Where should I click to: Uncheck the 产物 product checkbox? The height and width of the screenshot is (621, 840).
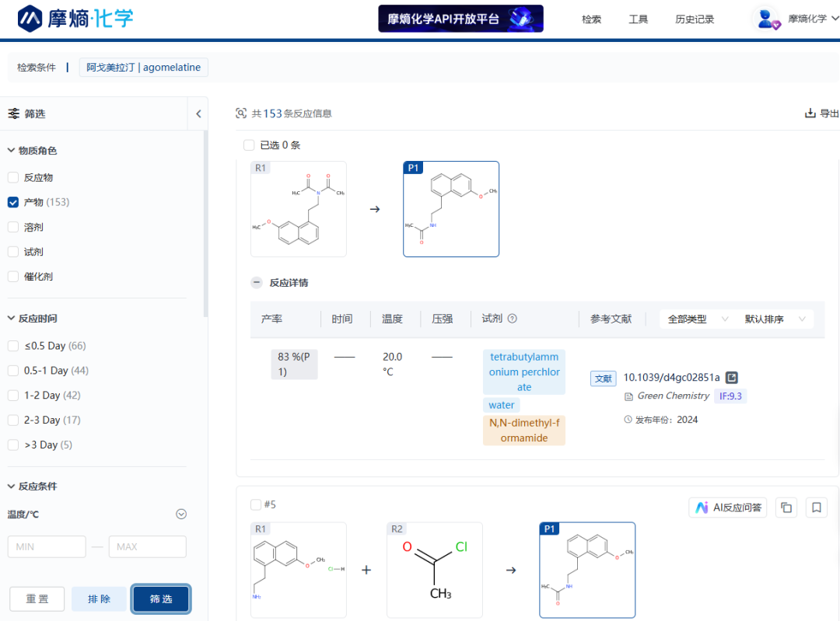tap(13, 202)
